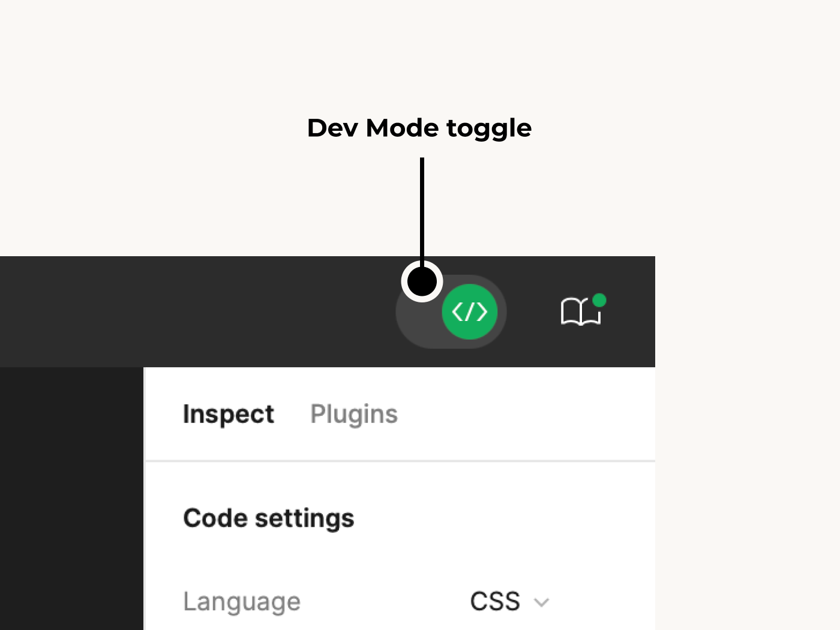
Task: Click the green code brackets icon
Action: (x=469, y=312)
